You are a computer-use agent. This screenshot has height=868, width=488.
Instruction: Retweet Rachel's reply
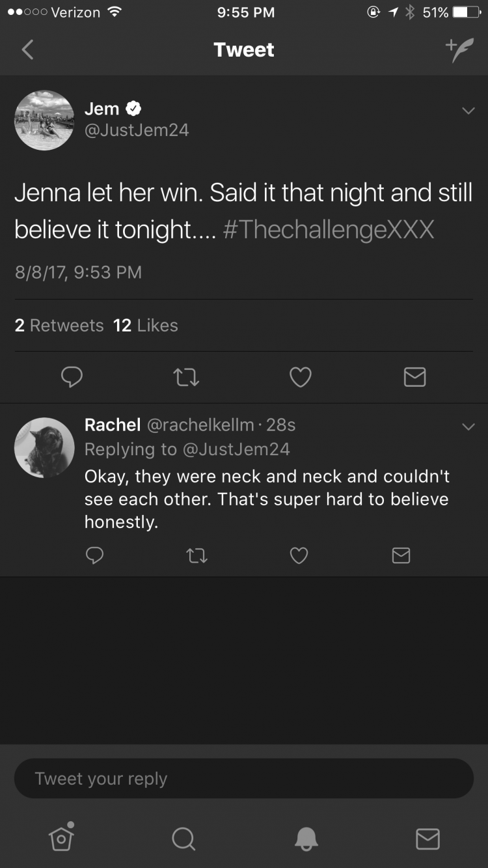(x=197, y=555)
